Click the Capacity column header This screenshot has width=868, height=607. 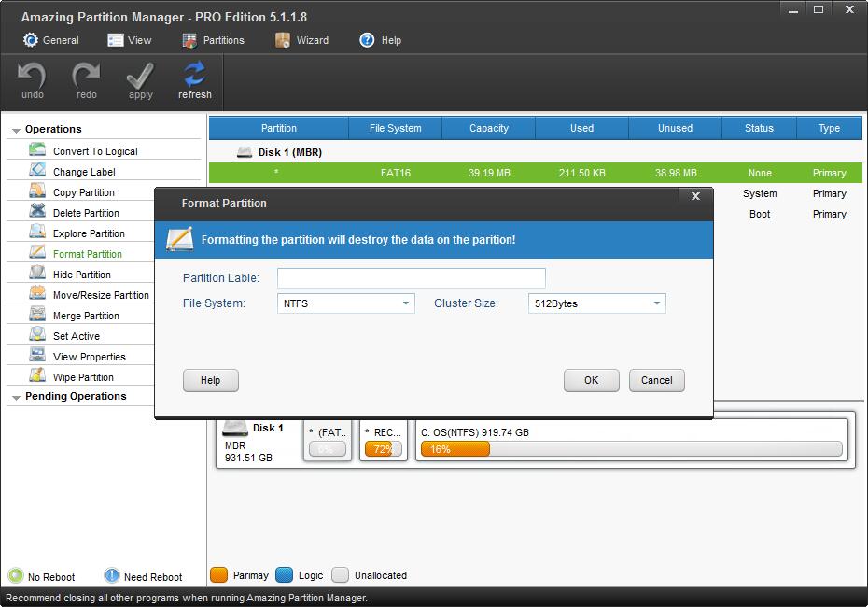click(x=489, y=128)
